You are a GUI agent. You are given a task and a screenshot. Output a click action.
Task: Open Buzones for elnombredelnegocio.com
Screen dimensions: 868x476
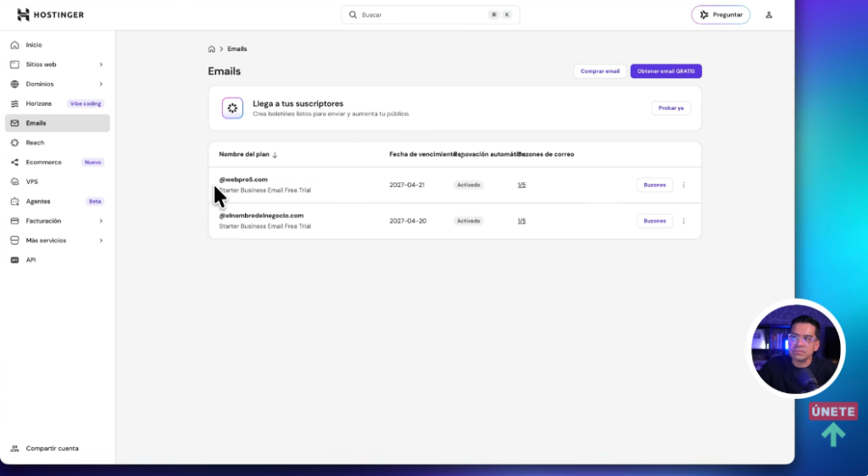point(655,221)
